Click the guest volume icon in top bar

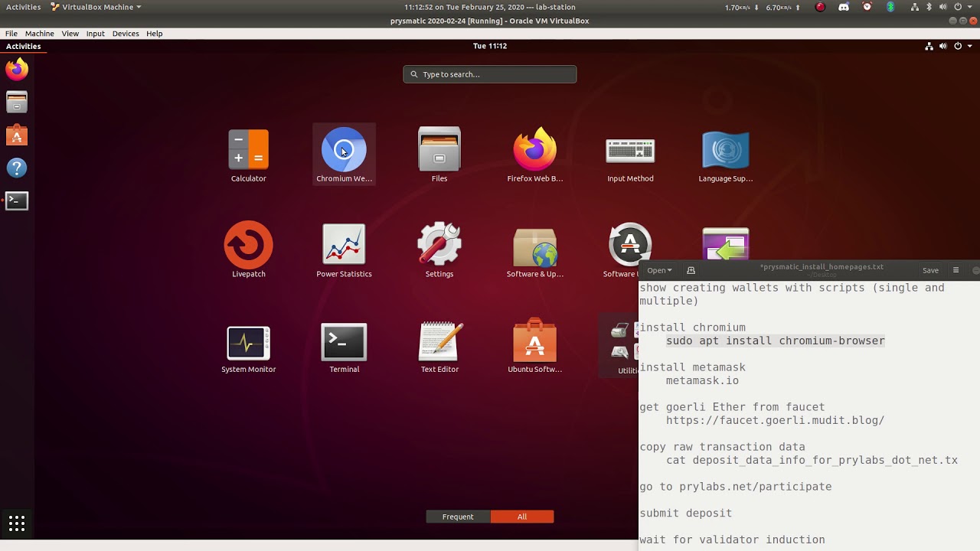[943, 46]
